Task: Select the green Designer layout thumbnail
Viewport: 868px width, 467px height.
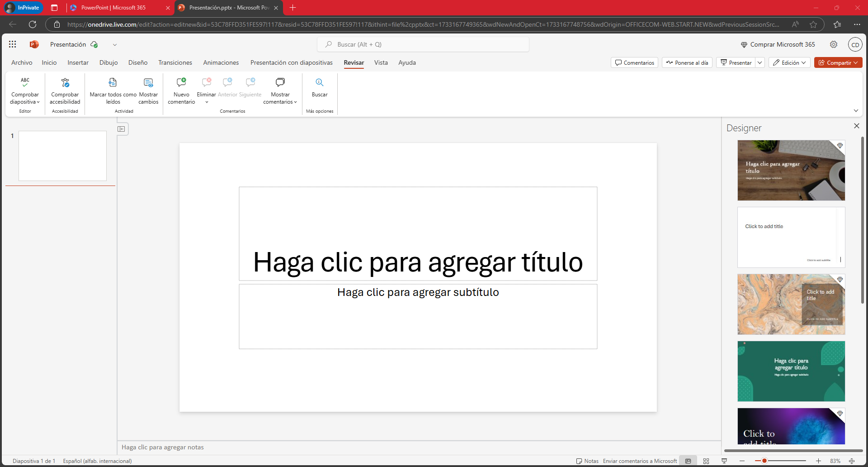Action: pos(791,371)
